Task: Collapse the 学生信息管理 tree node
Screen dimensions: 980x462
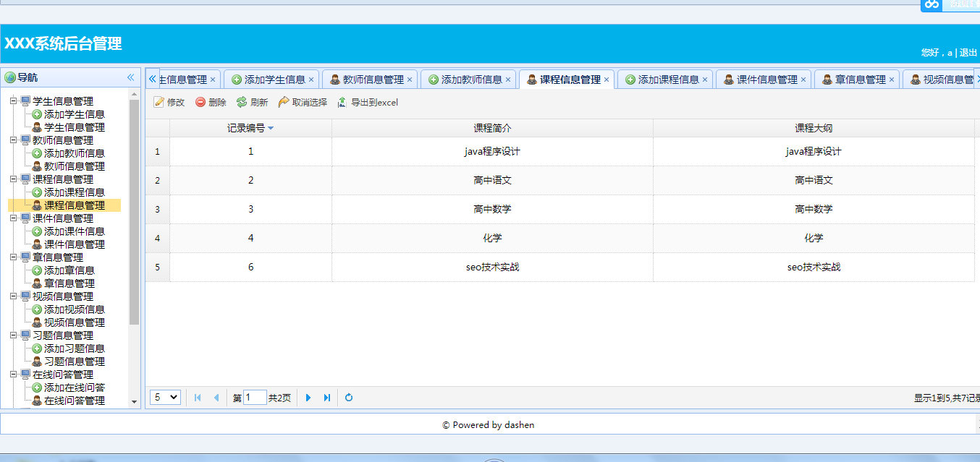Action: click(14, 101)
